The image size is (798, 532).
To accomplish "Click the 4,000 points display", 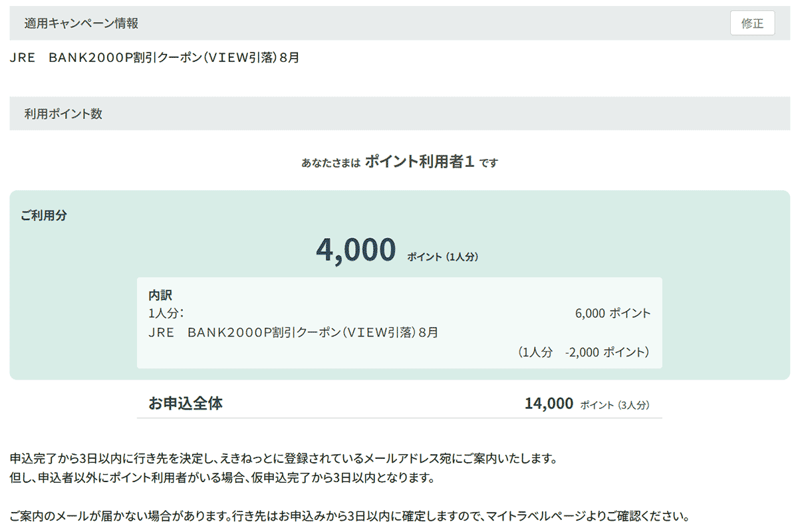I will coord(354,249).
